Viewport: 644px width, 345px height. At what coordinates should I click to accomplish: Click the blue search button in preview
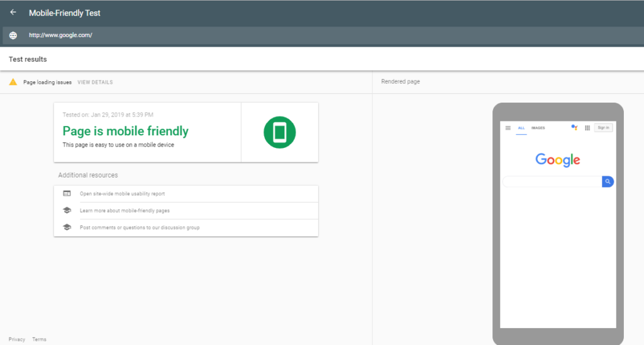tap(608, 181)
